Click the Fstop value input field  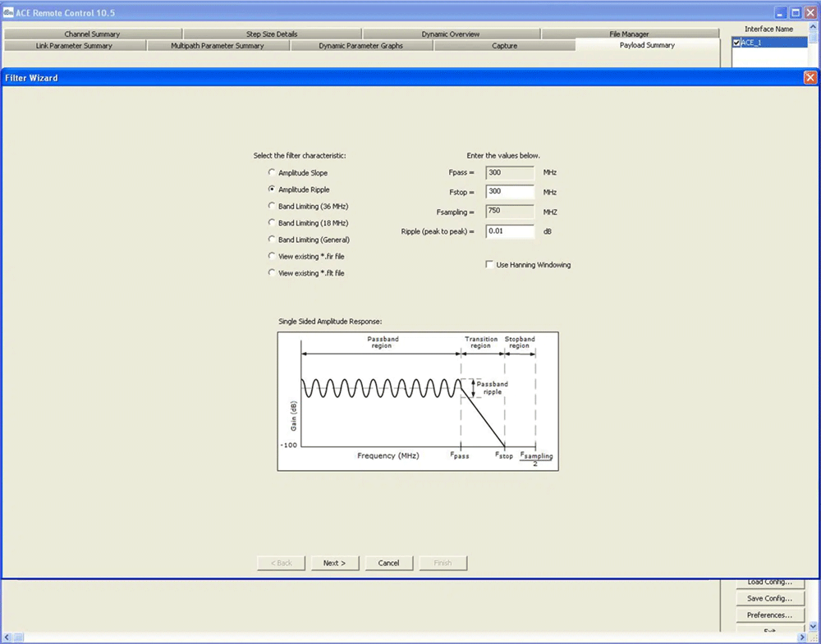tap(509, 192)
